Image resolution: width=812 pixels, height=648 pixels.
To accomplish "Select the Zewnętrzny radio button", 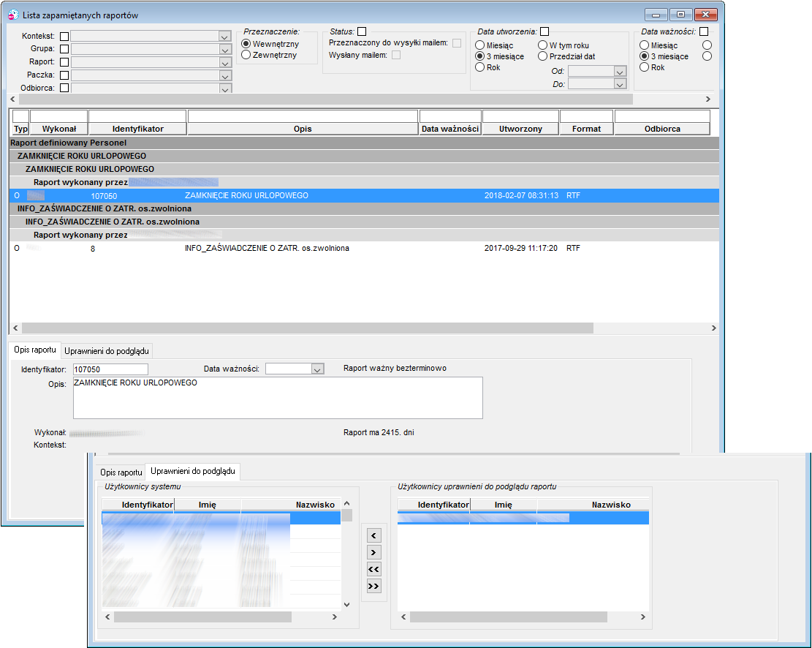I will [x=246, y=55].
